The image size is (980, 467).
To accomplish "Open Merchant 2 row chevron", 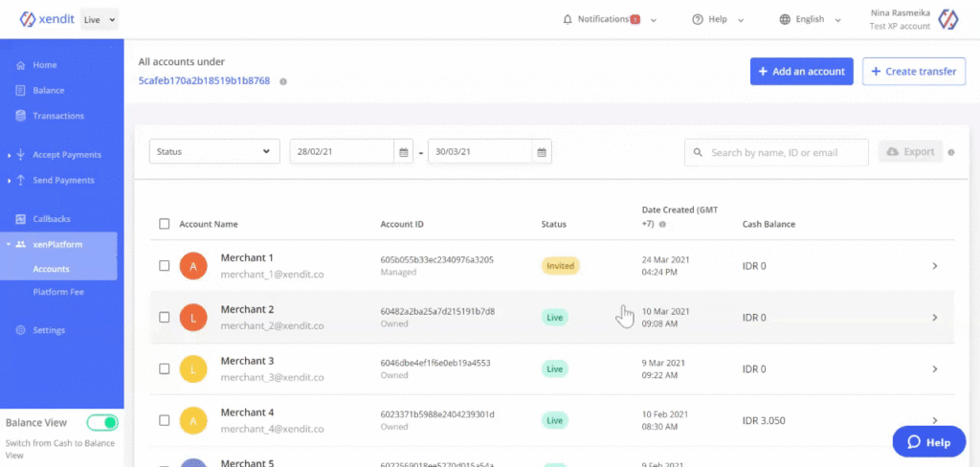I will (x=935, y=318).
